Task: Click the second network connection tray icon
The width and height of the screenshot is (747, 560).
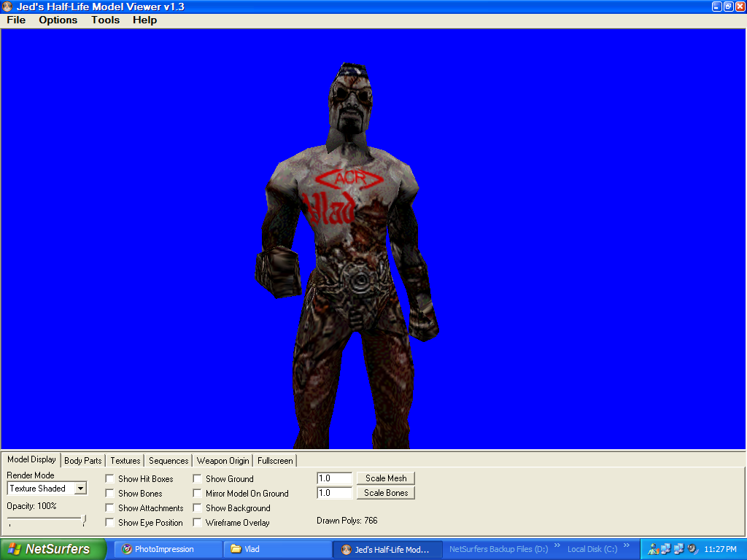Action: (x=679, y=549)
